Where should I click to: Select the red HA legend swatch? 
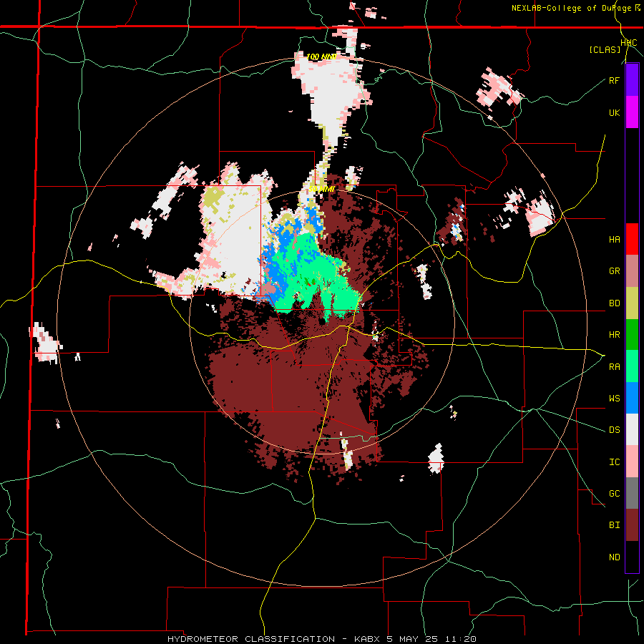(632, 239)
